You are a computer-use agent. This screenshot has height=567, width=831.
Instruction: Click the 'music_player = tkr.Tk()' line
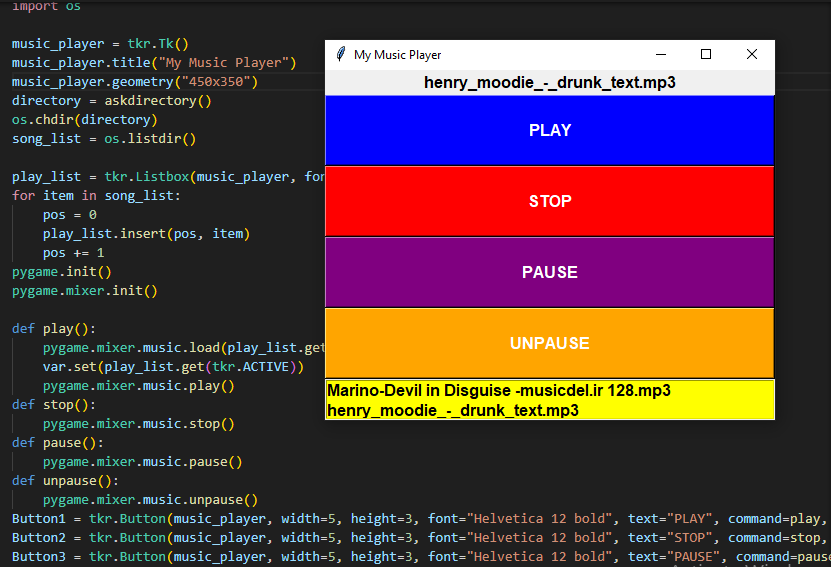click(x=100, y=43)
